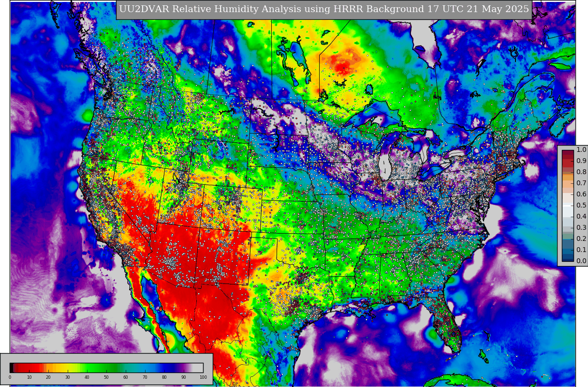Click the 10 tick label on the bottom scale
This screenshot has height=387, width=588.
tap(29, 377)
